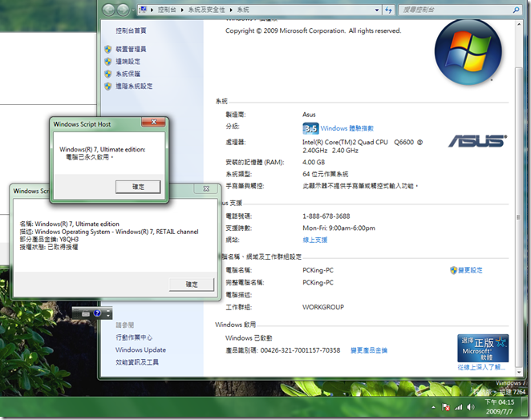Click the 系統 breadcrumb in the address bar

point(243,10)
